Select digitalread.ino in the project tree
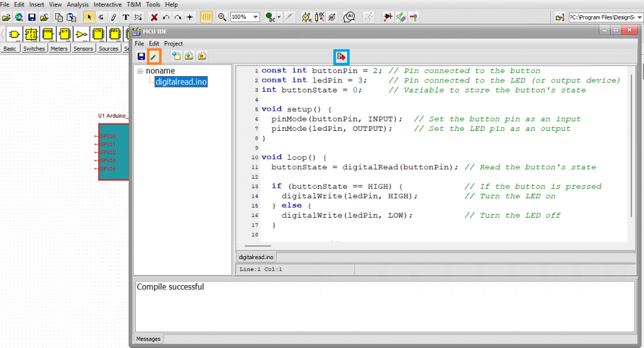This screenshot has height=348, width=644. tap(181, 82)
